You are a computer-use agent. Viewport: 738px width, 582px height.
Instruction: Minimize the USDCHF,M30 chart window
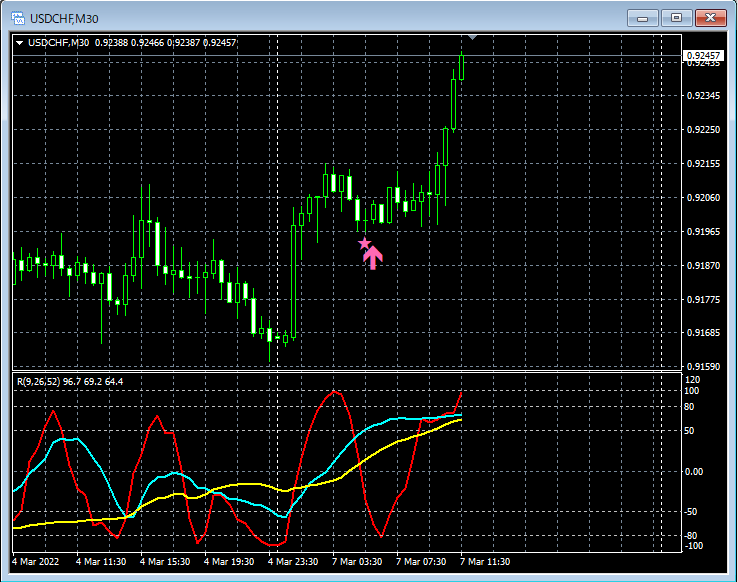642,18
